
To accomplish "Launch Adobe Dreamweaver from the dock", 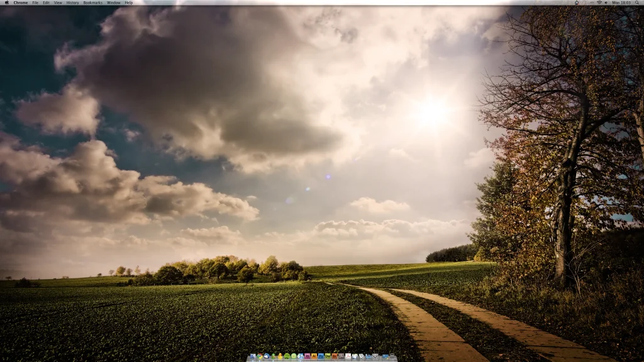I will pyautogui.click(x=328, y=356).
